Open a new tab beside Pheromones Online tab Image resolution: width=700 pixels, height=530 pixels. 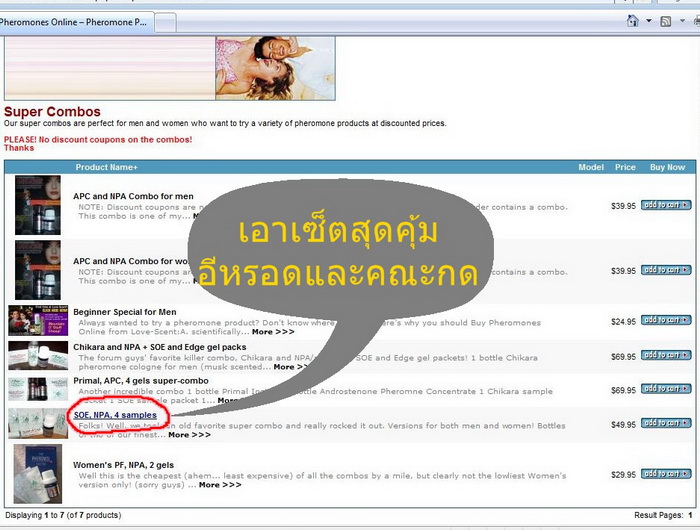pos(167,22)
